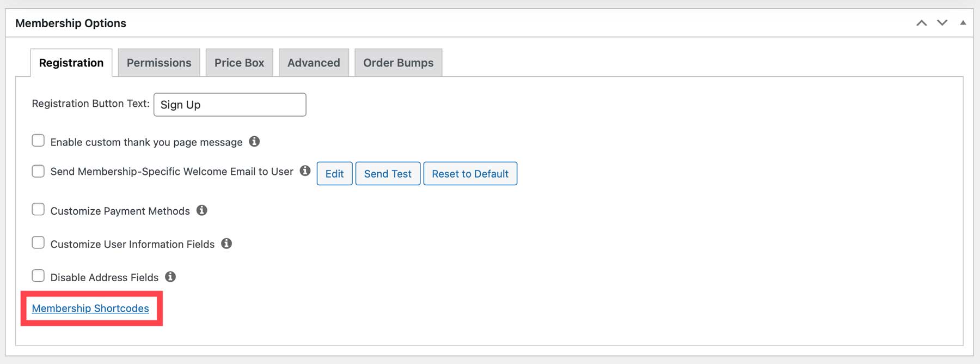This screenshot has width=980, height=364.
Task: Open the Membership Shortcodes link
Action: click(x=90, y=308)
